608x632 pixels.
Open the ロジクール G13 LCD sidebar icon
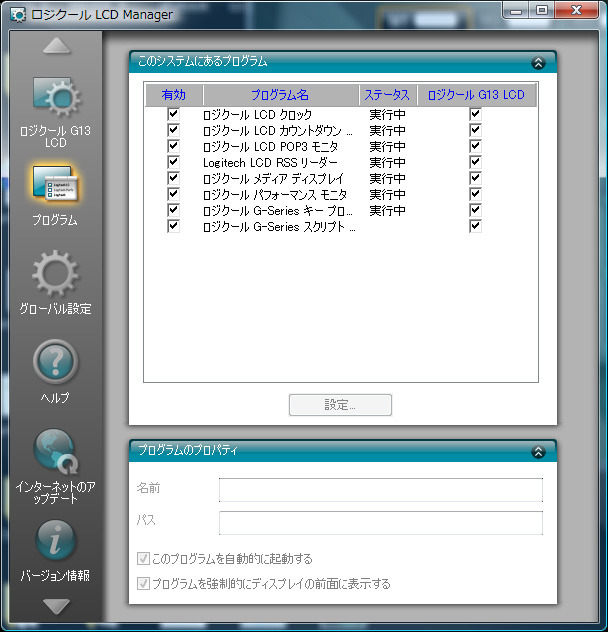(56, 98)
